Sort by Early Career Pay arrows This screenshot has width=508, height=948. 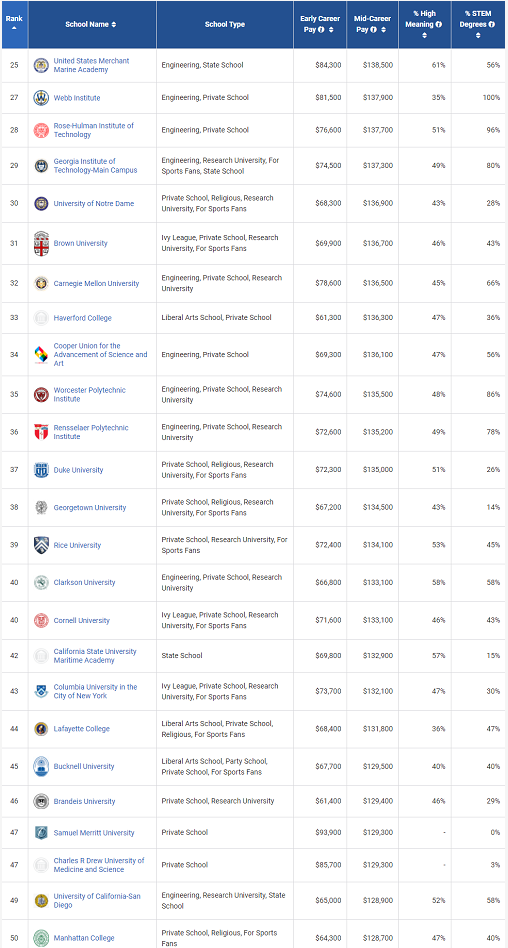pos(331,30)
